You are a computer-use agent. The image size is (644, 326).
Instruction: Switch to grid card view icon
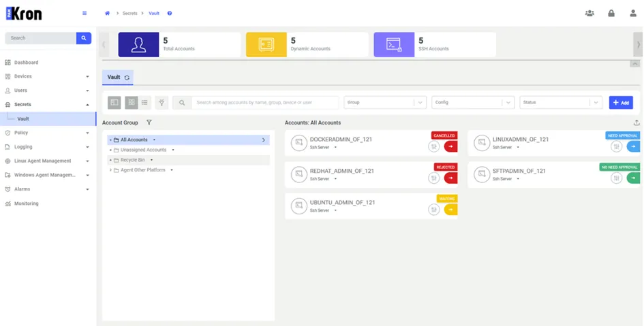132,103
